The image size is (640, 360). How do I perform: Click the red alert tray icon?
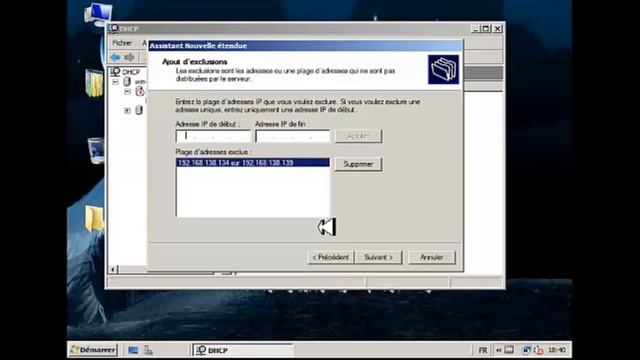(539, 350)
